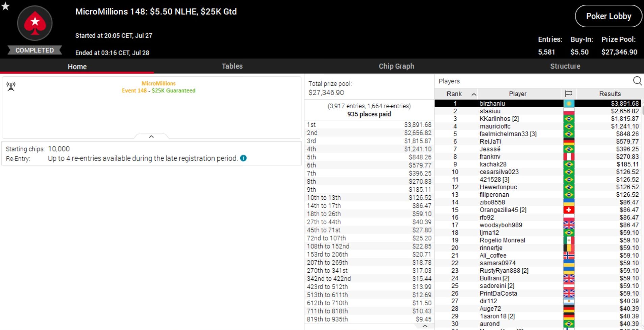Open the Home tab
The width and height of the screenshot is (644, 330).
(x=77, y=66)
